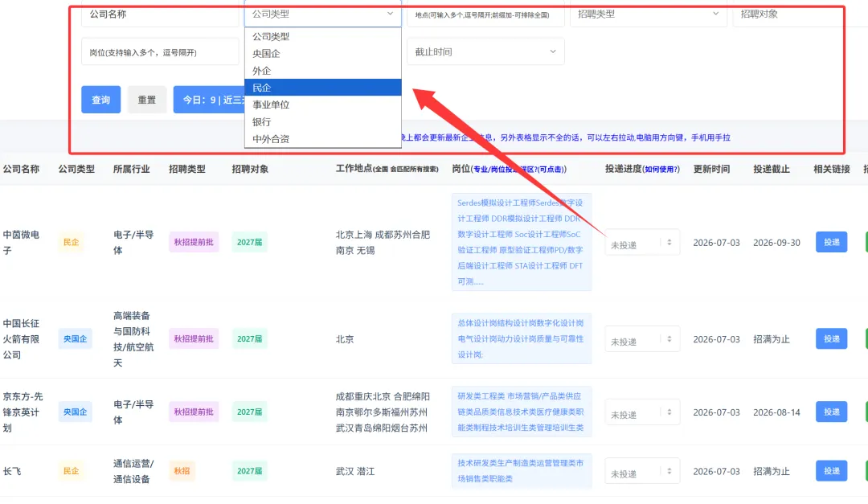Open the 招聘类型 dropdown
Viewport: 868px width, 504px height.
coord(649,14)
